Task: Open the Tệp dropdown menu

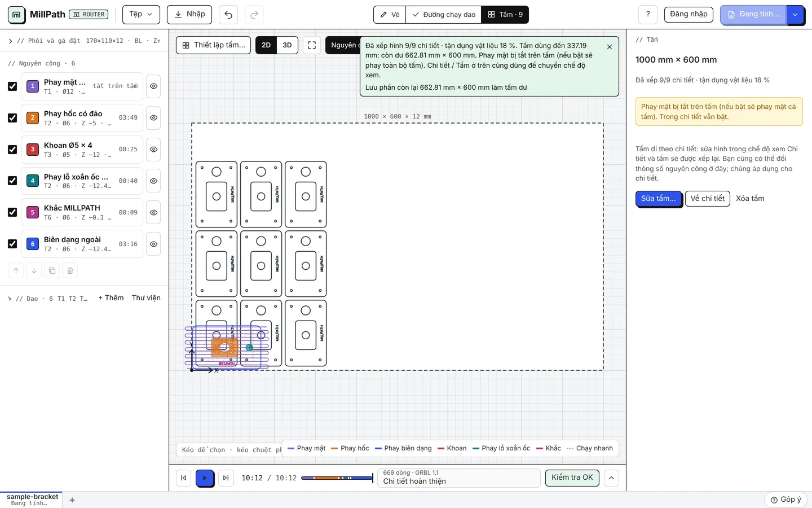Action: (141, 15)
